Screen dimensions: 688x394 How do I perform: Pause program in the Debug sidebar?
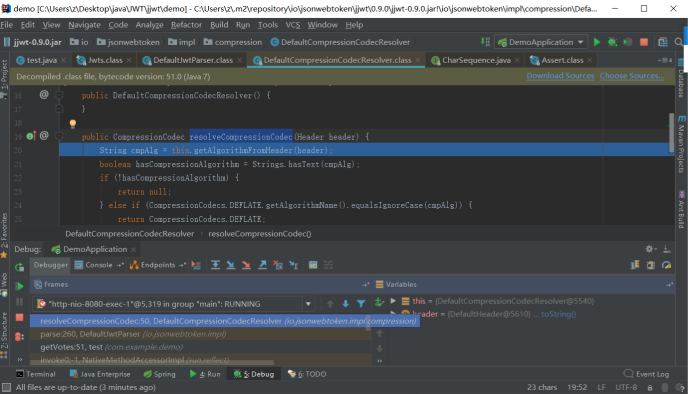(19, 302)
